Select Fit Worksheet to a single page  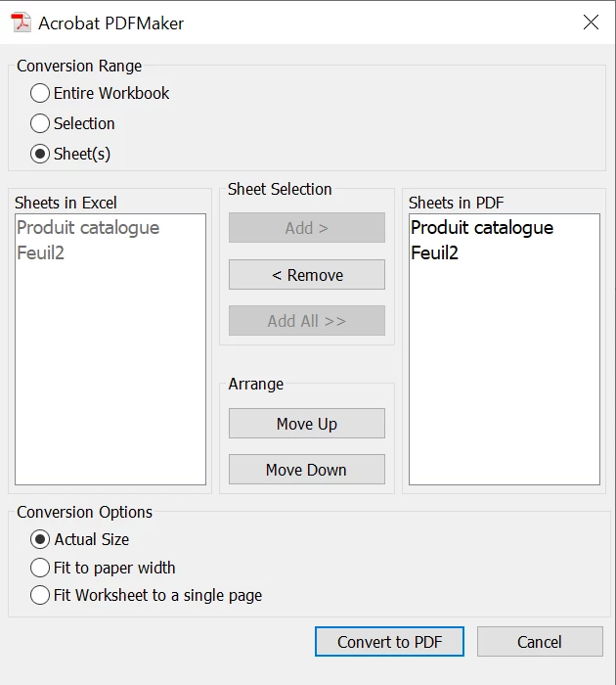146,595
